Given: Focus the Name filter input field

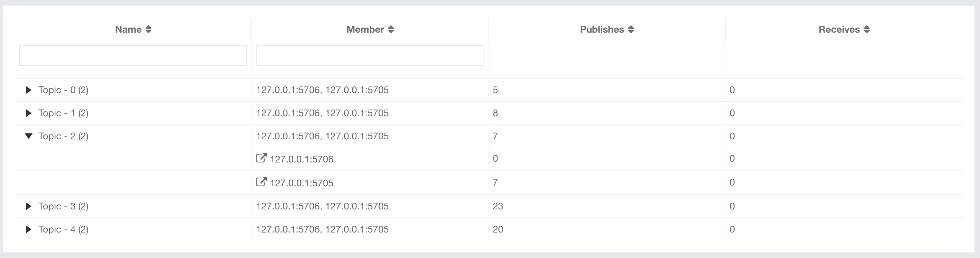Looking at the screenshot, I should point(133,56).
